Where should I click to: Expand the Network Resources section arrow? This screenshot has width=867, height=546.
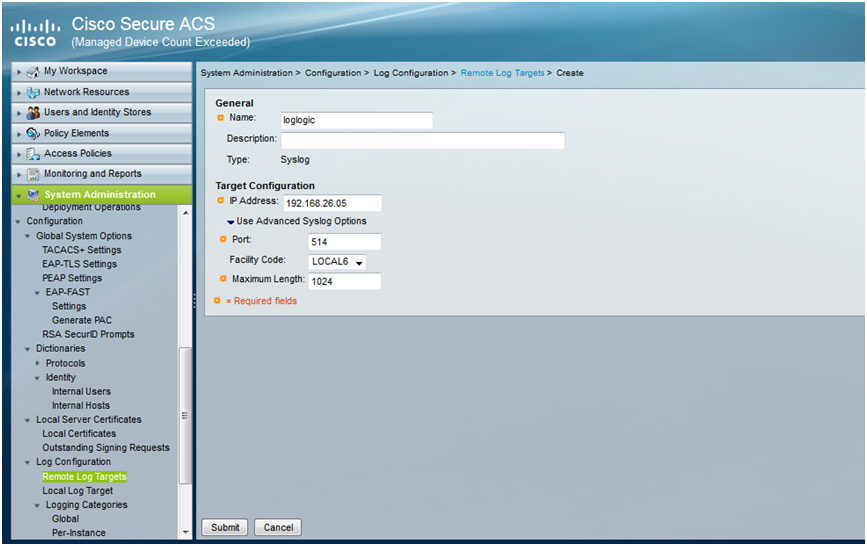pos(19,93)
